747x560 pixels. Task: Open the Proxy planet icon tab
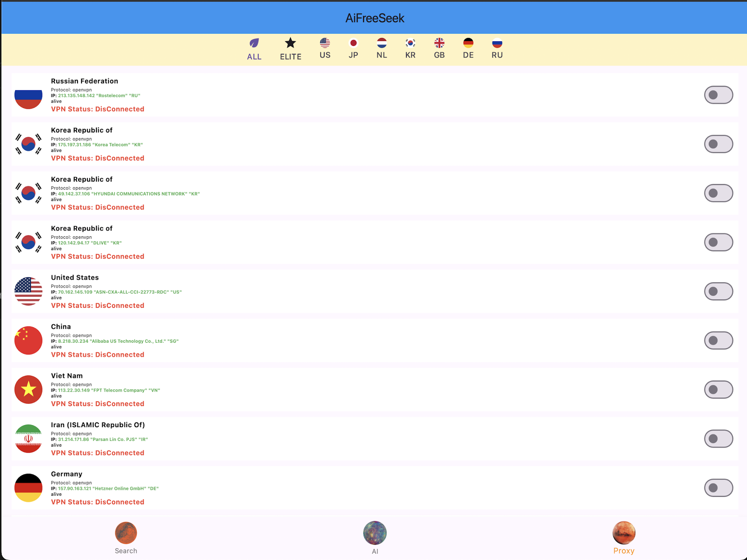coord(624,533)
